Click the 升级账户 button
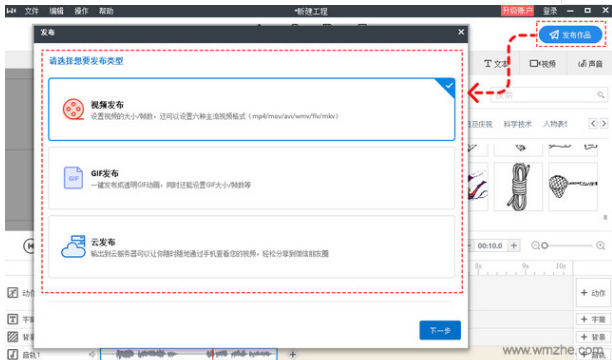Screen dimensions: 612x360 (x=517, y=11)
